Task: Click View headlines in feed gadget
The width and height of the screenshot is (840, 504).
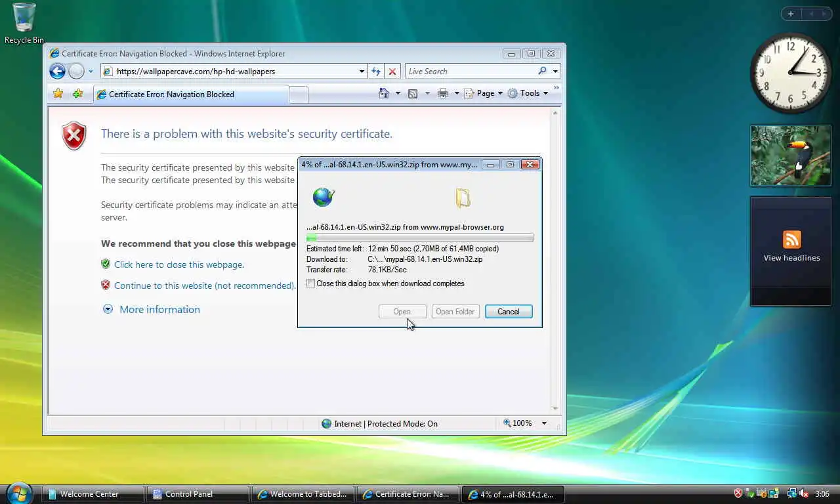Action: (791, 258)
